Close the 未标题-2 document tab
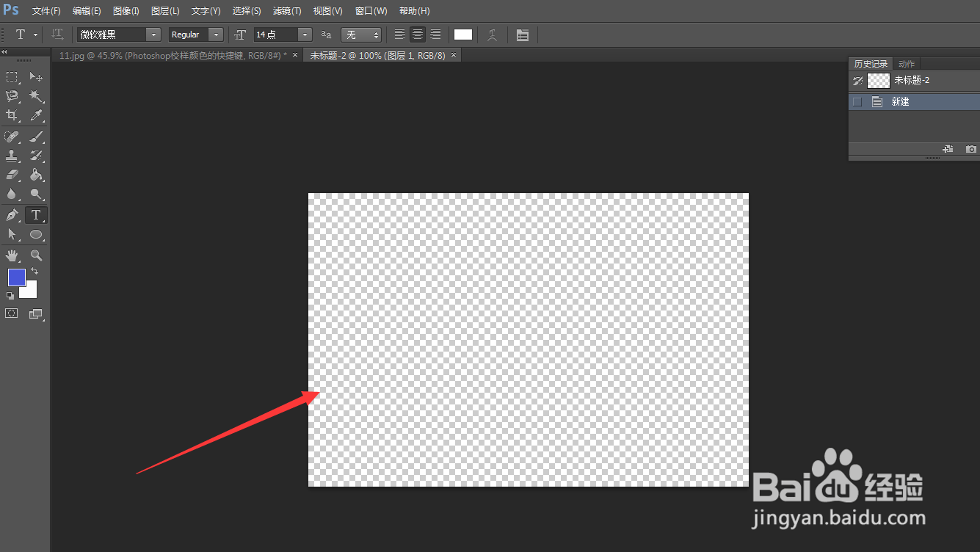980x552 pixels. tap(454, 55)
